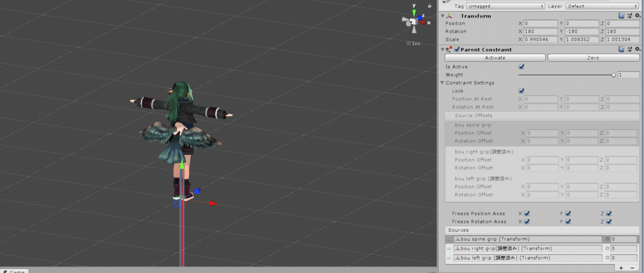Click the Parent Constraint component icon

pyautogui.click(x=449, y=49)
